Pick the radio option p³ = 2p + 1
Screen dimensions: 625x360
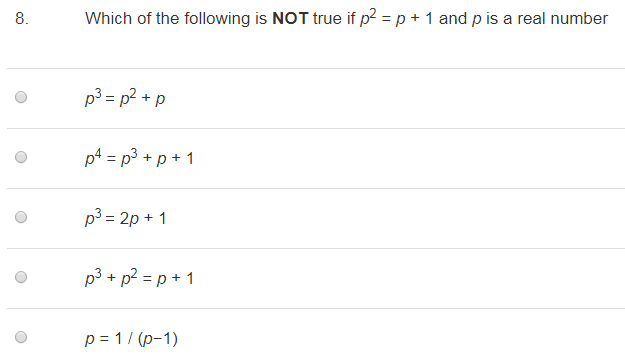click(x=21, y=217)
